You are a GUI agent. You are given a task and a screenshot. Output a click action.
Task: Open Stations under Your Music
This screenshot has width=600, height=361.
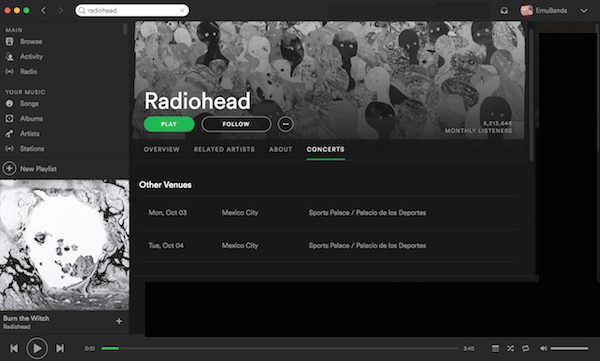click(24, 149)
